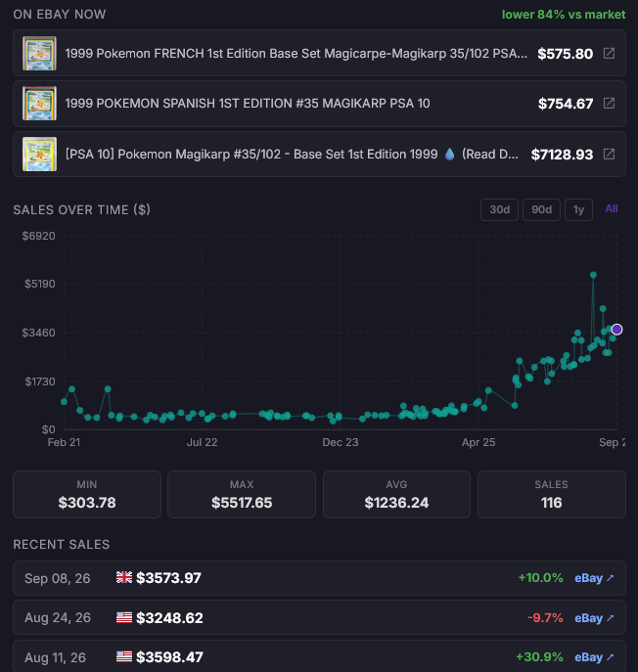Click the MAX $5517.65 stat card

point(242,495)
